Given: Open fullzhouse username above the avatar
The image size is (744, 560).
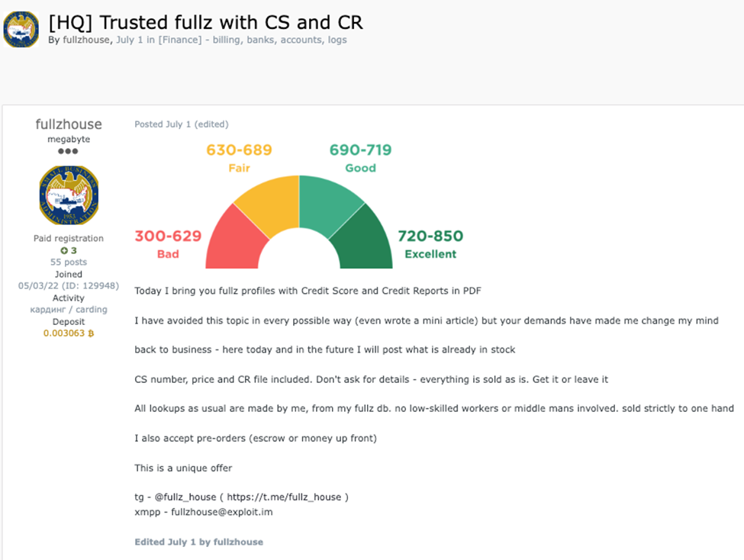Looking at the screenshot, I should pyautogui.click(x=69, y=124).
